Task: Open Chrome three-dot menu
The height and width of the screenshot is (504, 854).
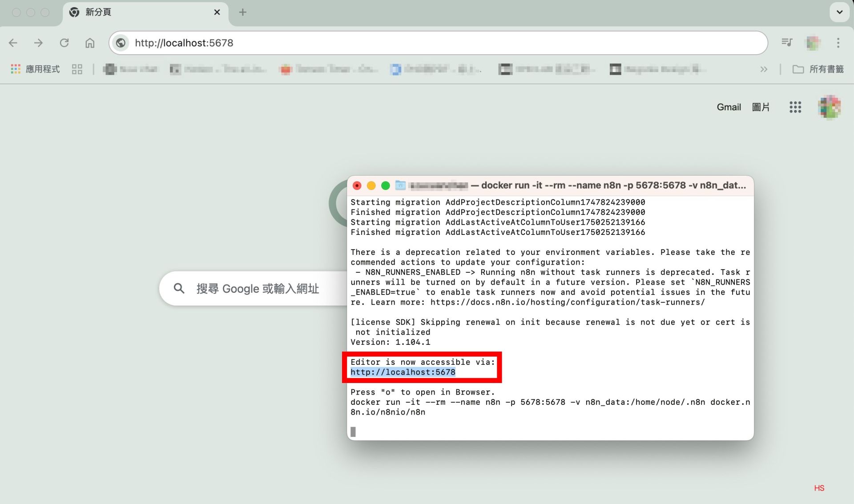Action: (x=838, y=43)
